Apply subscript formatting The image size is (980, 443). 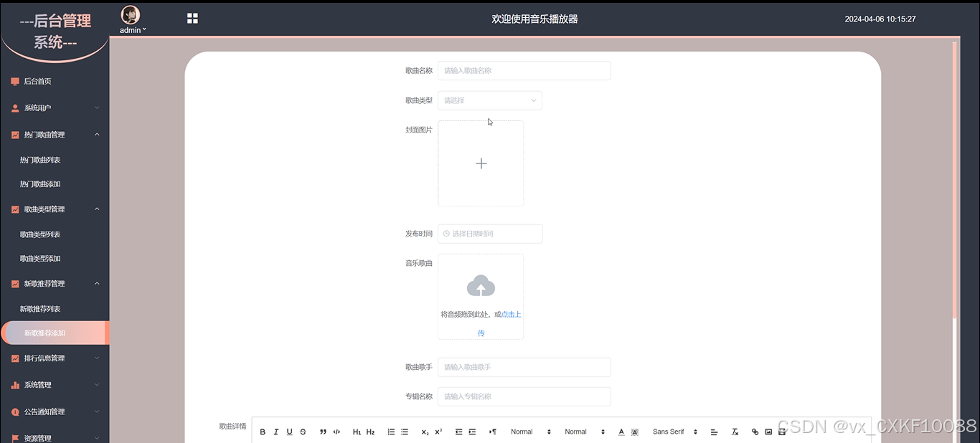(425, 432)
